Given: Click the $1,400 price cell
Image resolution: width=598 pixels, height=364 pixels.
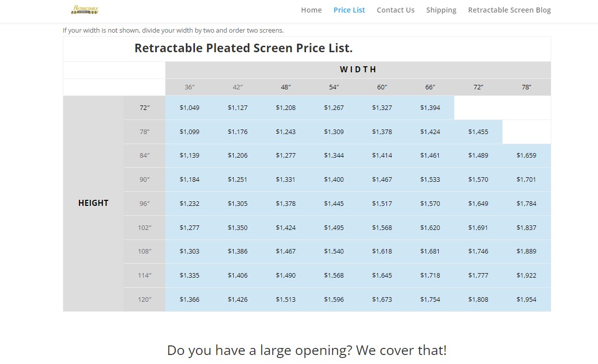Looking at the screenshot, I should click(334, 180).
